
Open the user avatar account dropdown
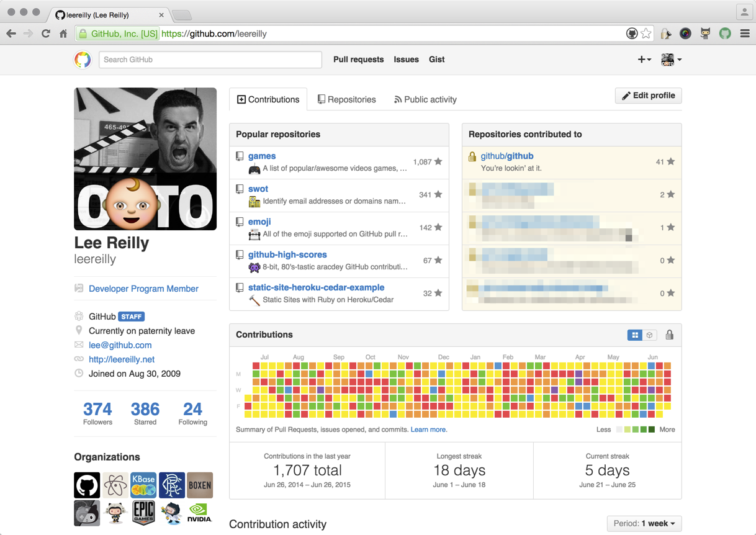[672, 60]
